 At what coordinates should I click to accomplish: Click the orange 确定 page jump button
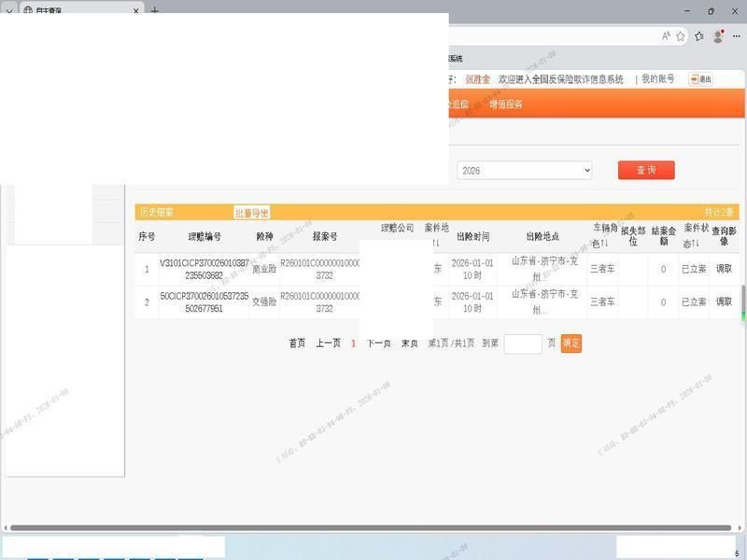571,343
